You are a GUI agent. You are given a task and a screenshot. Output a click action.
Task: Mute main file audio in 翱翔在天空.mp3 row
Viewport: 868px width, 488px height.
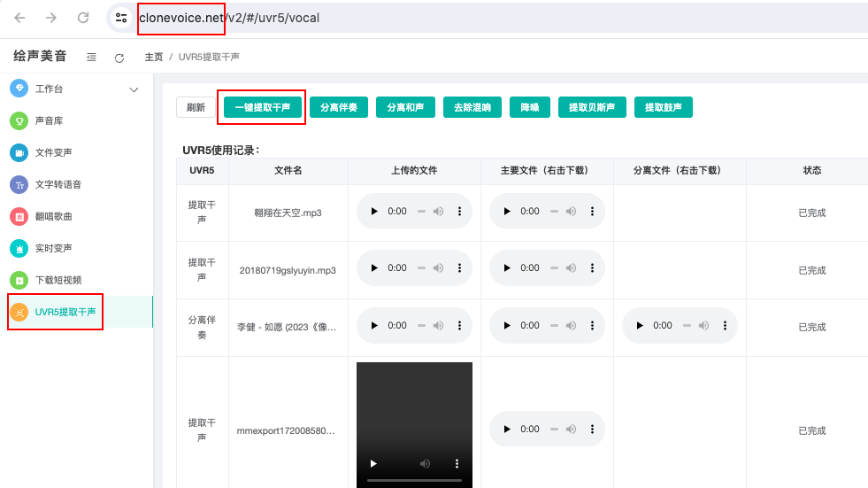click(x=572, y=211)
